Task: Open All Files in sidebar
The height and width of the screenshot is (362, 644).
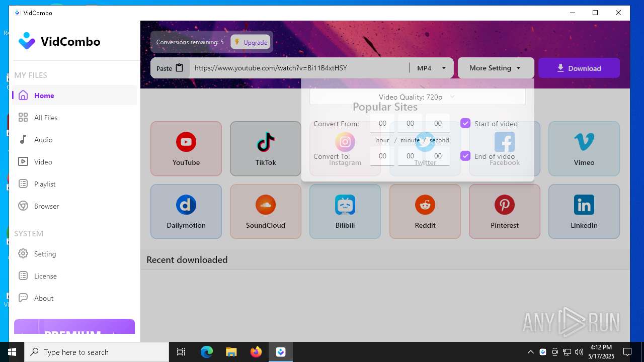Action: [74, 118]
